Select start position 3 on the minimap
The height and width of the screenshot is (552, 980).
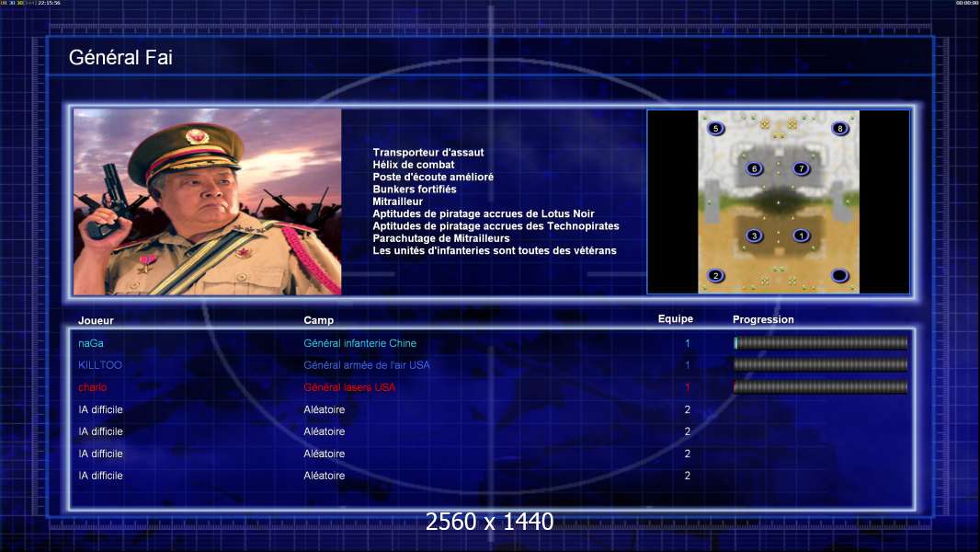tap(755, 236)
